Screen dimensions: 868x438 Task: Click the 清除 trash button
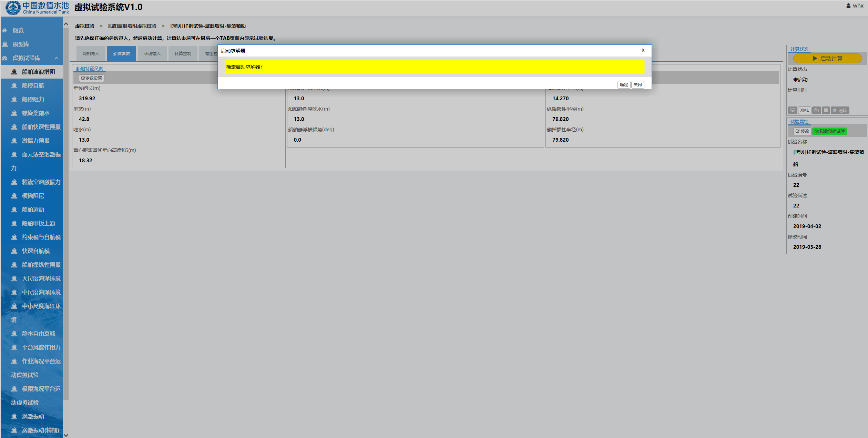pos(840,110)
